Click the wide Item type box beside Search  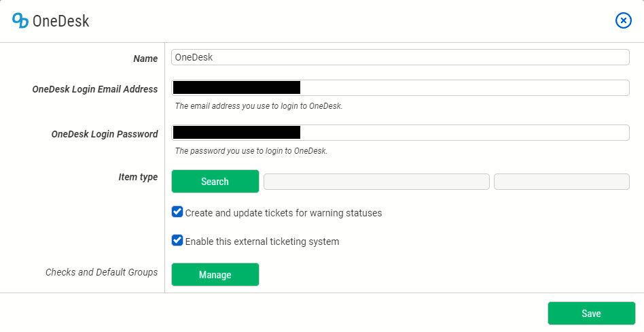376,182
